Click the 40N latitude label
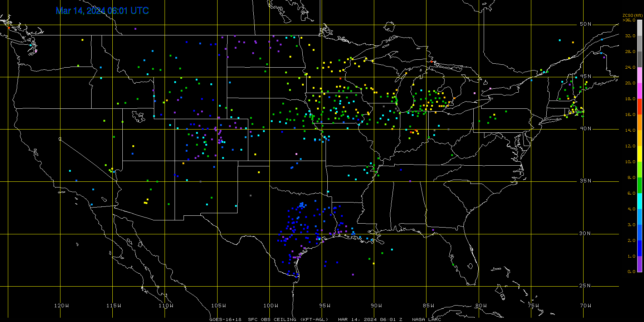 (586, 128)
